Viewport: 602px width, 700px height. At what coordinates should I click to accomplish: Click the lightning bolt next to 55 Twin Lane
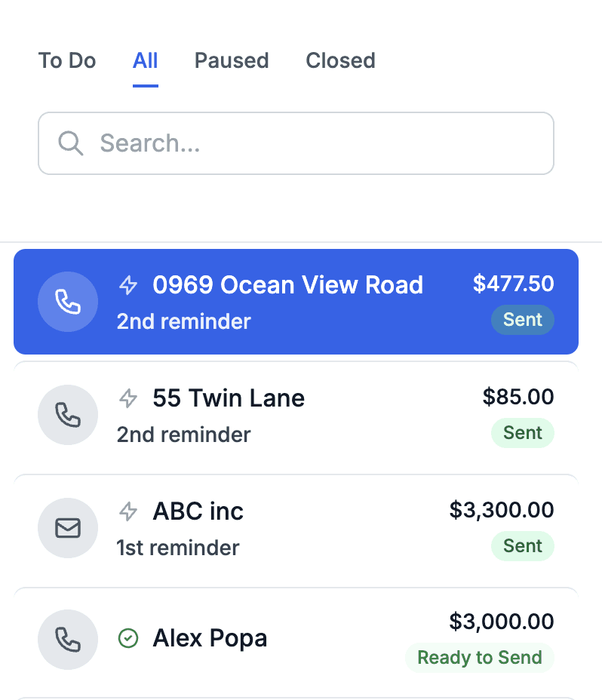[x=129, y=398]
